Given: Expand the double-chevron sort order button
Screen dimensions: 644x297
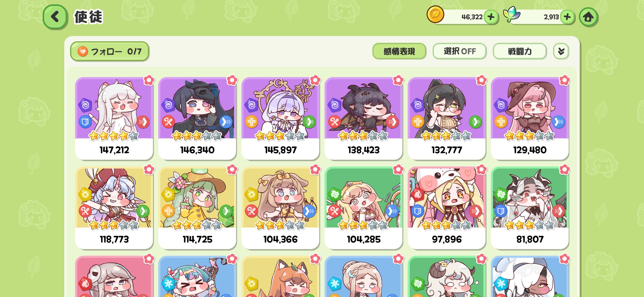Looking at the screenshot, I should point(561,51).
